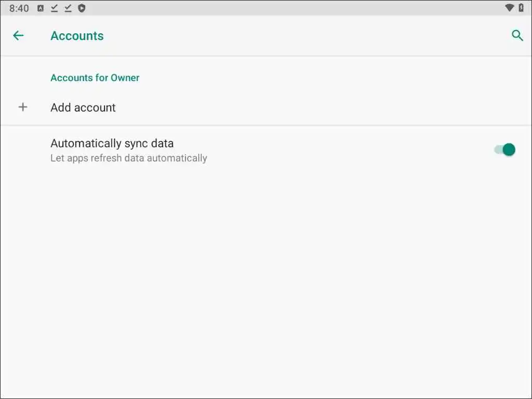Click the letter A status bar icon
This screenshot has width=532, height=399.
(x=41, y=8)
